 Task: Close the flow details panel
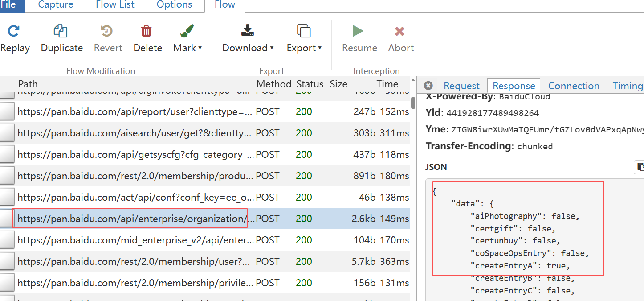[x=428, y=86]
